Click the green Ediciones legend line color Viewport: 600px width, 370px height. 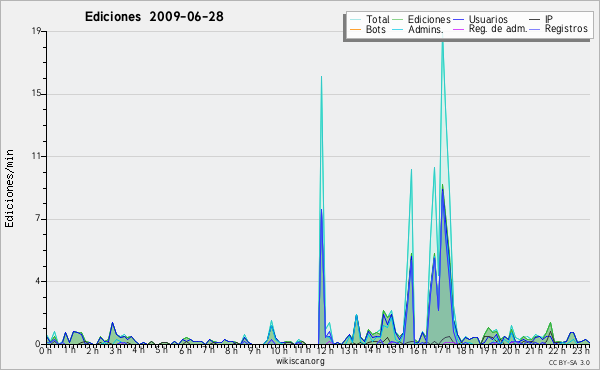[x=398, y=20]
